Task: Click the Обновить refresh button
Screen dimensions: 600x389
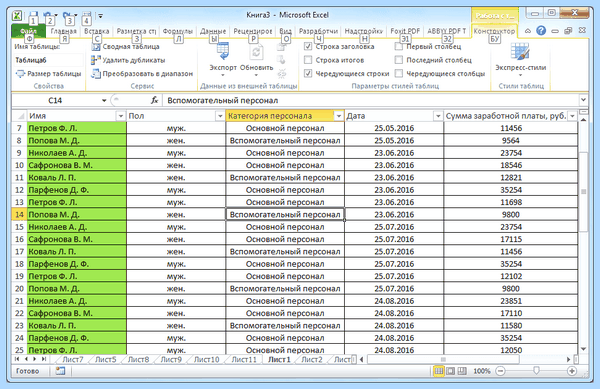Action: click(x=256, y=59)
